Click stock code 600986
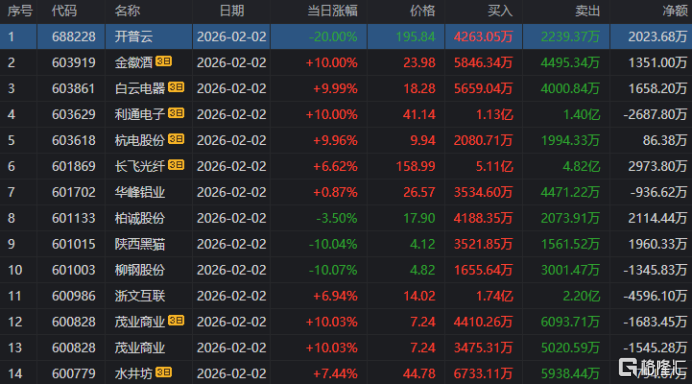This screenshot has height=384, width=693. pyautogui.click(x=73, y=296)
